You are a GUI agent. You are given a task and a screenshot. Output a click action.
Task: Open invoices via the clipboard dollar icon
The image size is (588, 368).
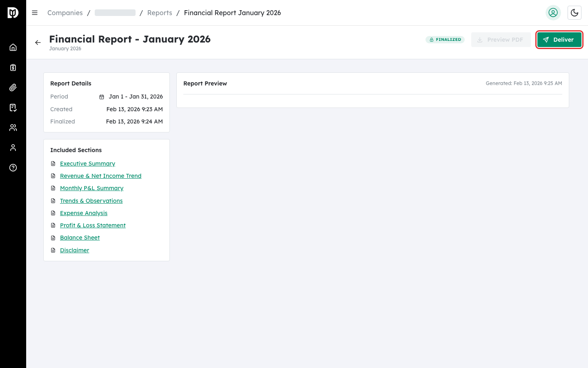[13, 67]
